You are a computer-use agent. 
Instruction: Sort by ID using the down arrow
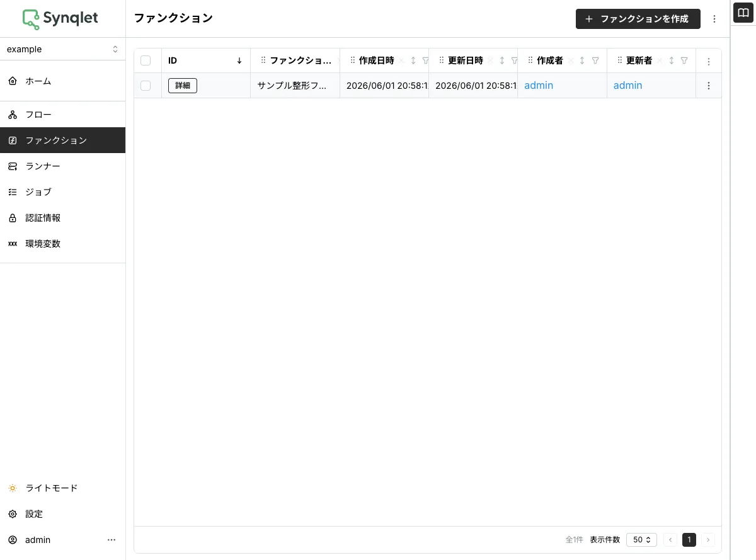239,61
